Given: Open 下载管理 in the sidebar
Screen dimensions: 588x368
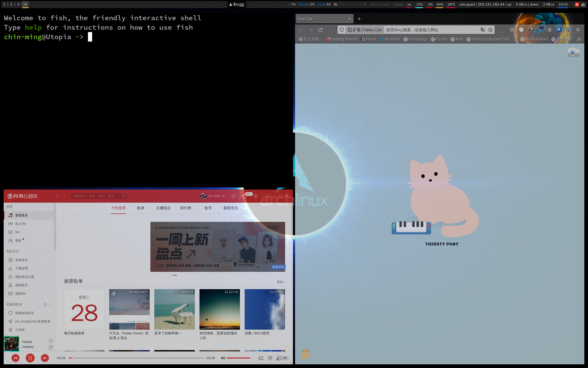Looking at the screenshot, I should tap(29, 268).
